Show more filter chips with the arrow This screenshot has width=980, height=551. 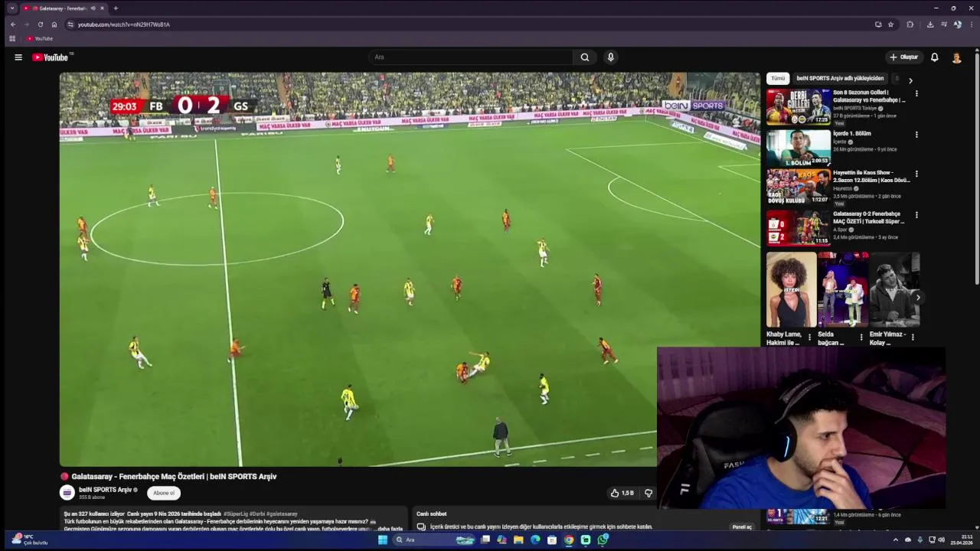point(910,80)
